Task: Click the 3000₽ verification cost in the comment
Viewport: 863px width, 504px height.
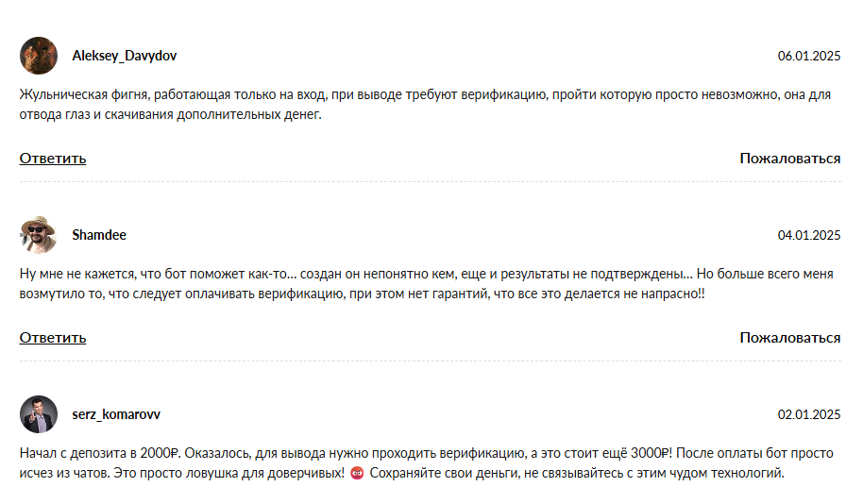Action: [650, 454]
